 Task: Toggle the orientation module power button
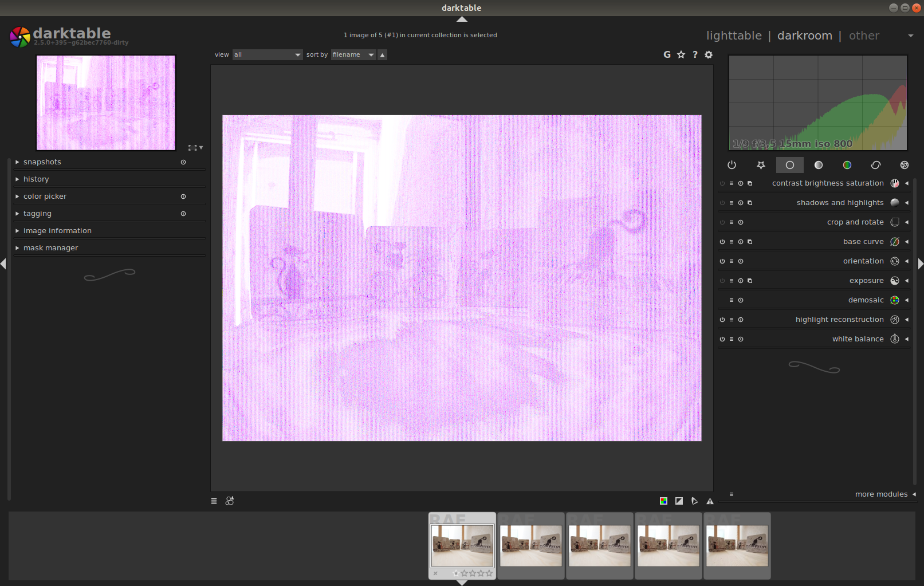click(x=722, y=261)
